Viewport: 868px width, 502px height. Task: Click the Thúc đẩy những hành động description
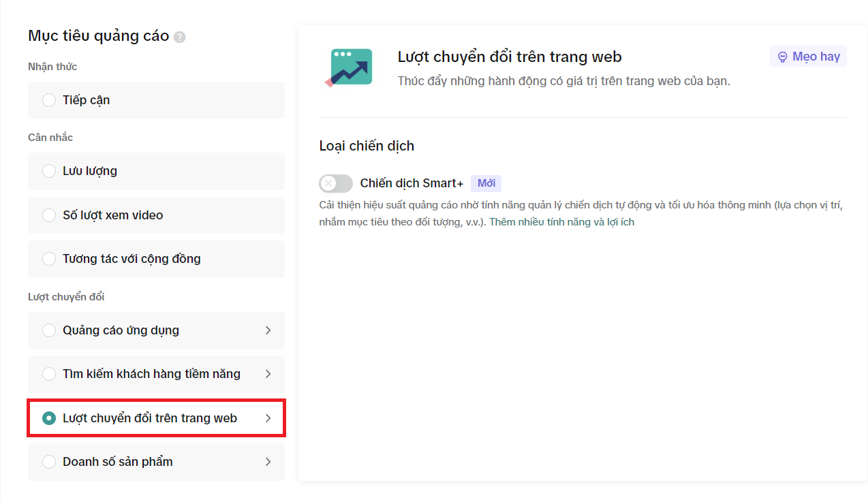point(563,81)
